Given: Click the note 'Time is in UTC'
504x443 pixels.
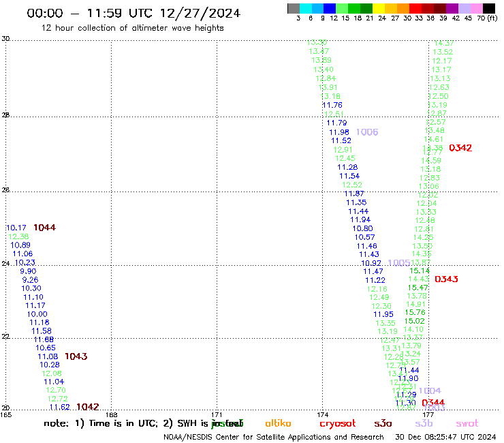Looking at the screenshot, I should click(x=123, y=423).
